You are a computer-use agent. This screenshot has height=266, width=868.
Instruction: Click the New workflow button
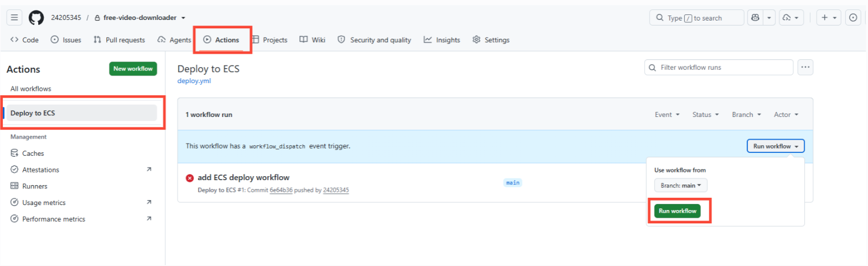133,69
